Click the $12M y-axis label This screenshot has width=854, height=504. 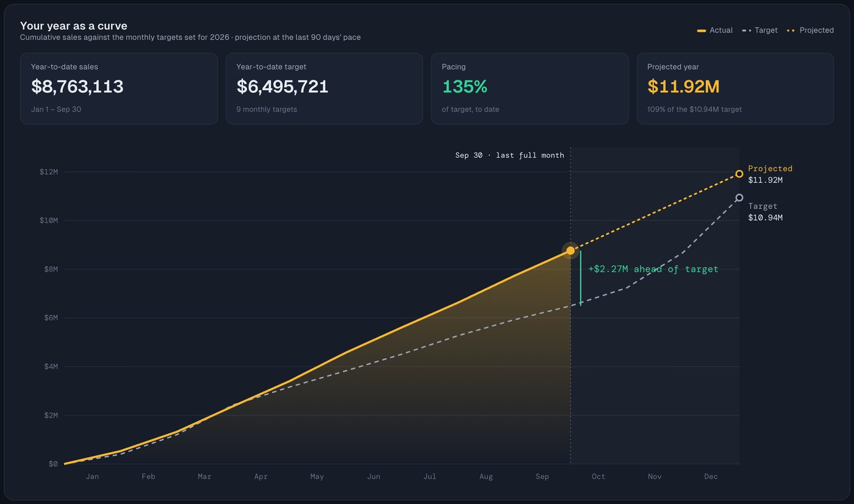pos(48,172)
